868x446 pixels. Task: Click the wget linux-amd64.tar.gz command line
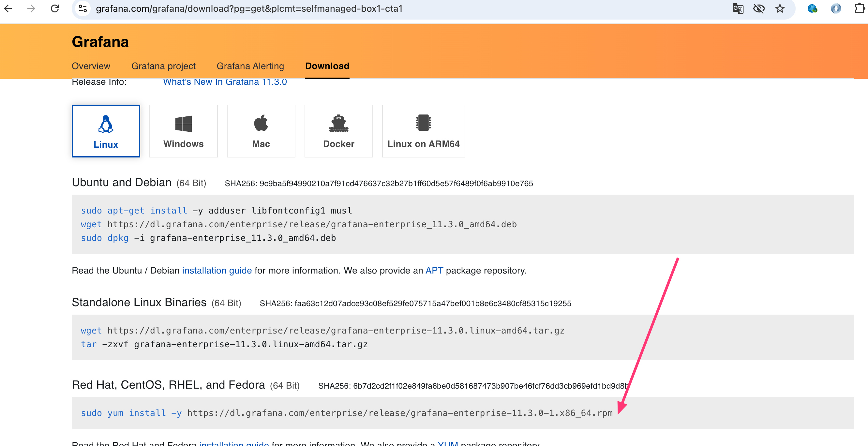click(x=322, y=331)
